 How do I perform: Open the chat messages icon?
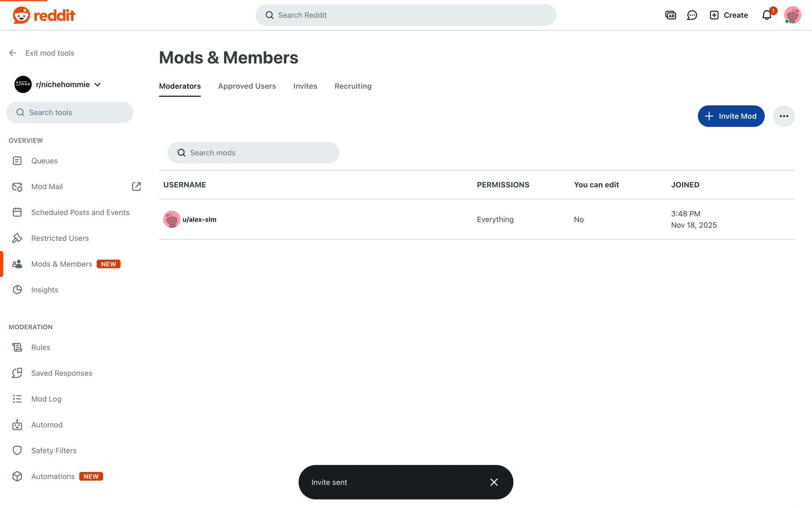(x=692, y=15)
